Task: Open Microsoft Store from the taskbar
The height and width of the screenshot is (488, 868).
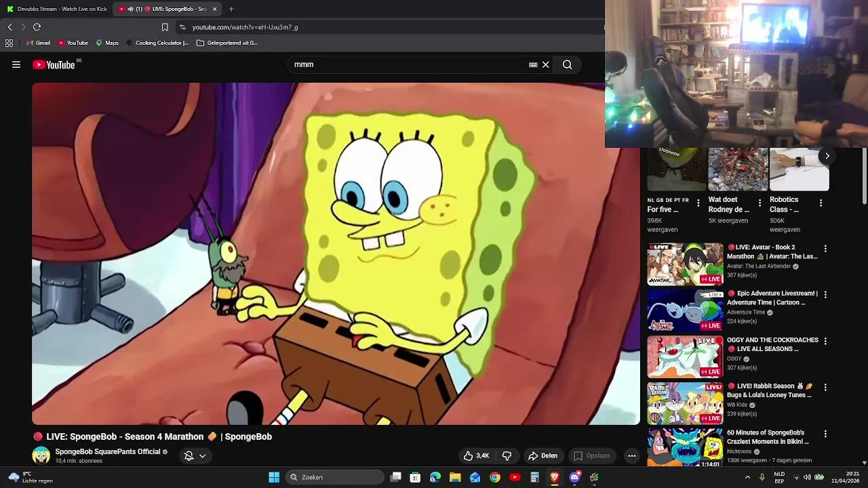Action: click(x=415, y=477)
